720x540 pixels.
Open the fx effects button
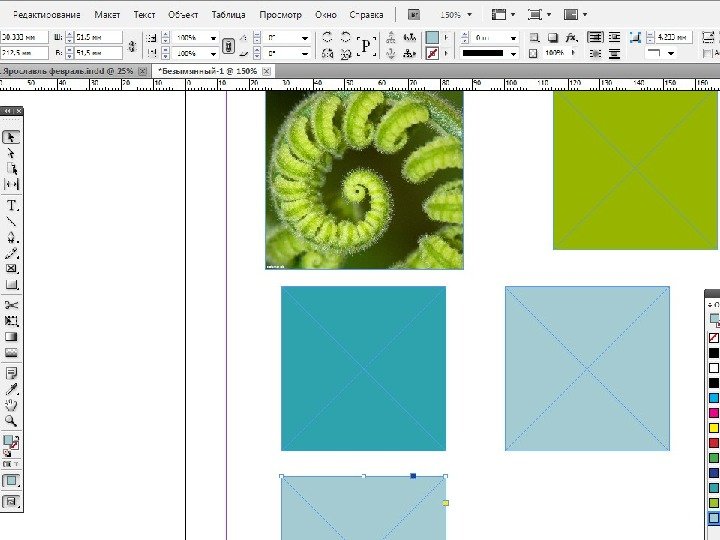(571, 37)
